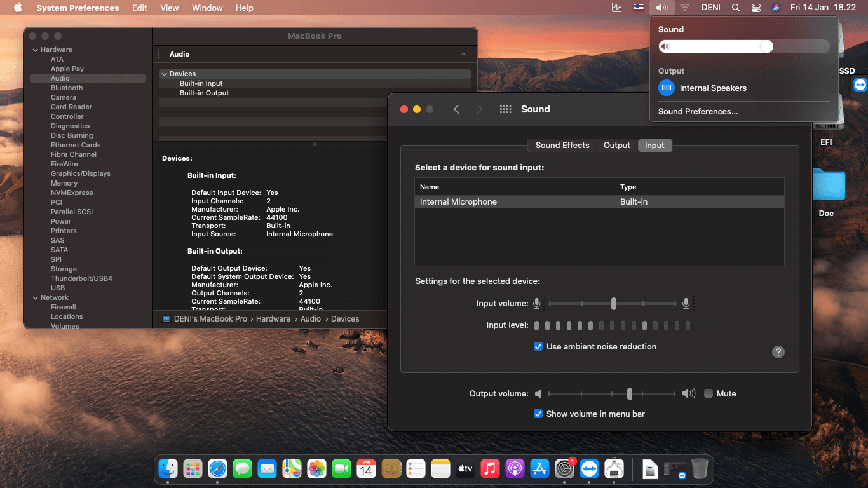Open Help menu in menu bar
868x488 pixels.
[x=244, y=8]
